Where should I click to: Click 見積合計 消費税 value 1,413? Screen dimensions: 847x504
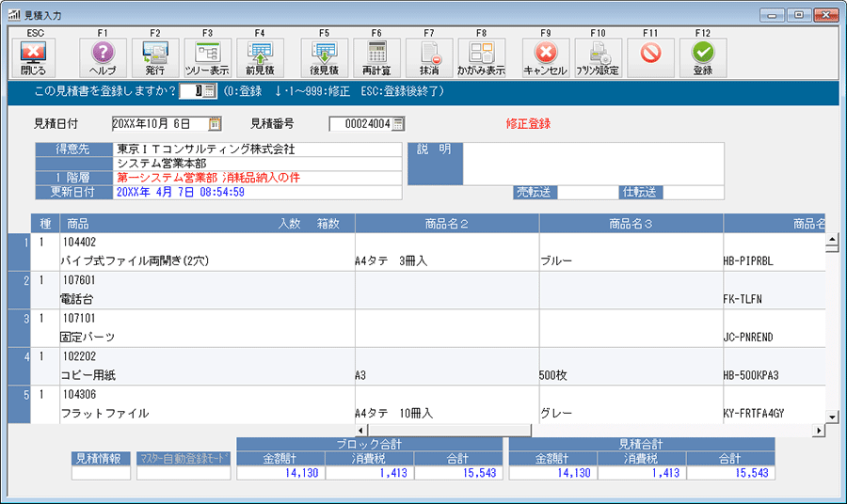pos(665,473)
